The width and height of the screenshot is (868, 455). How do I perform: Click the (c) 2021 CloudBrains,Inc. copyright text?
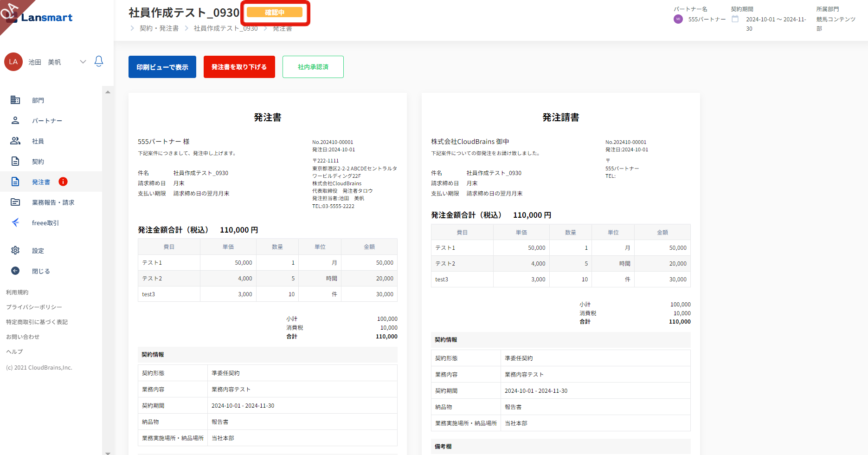point(39,367)
